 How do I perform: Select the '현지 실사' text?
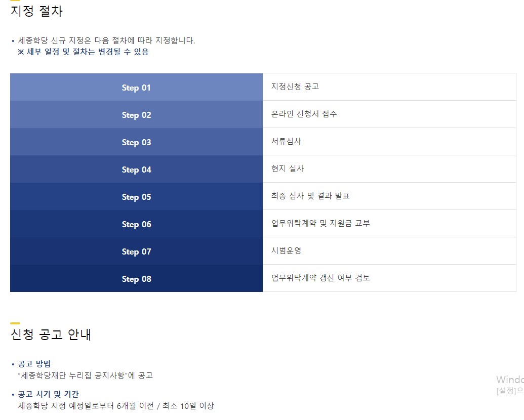coord(288,169)
